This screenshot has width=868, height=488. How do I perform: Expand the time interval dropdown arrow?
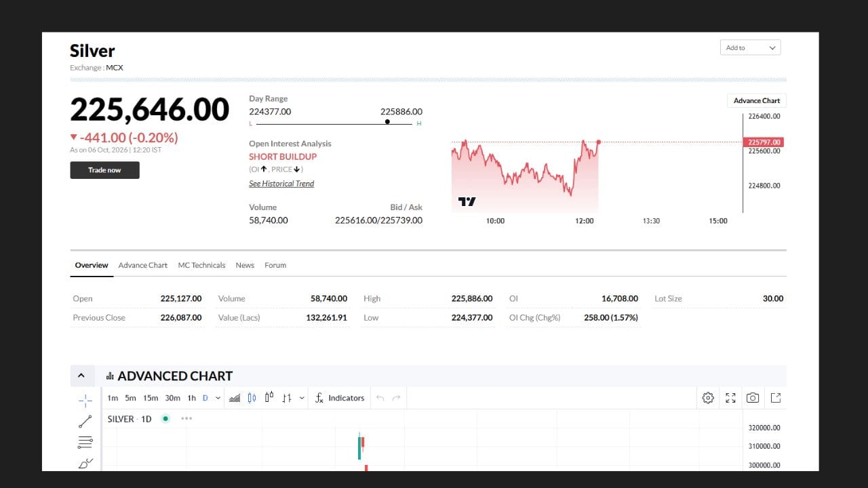[218, 398]
